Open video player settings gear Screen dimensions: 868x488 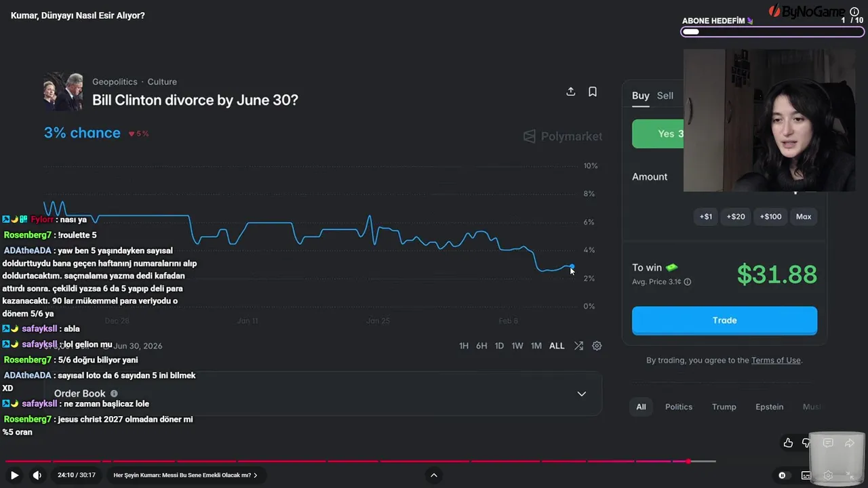coord(828,475)
